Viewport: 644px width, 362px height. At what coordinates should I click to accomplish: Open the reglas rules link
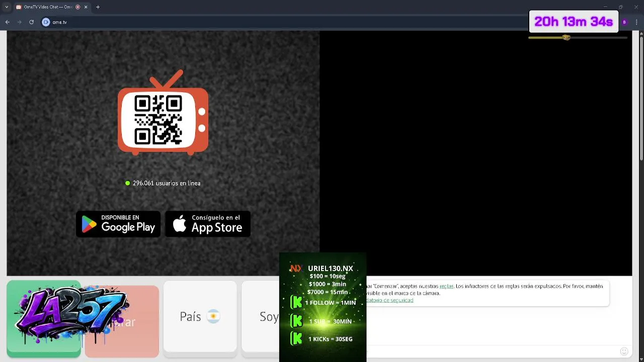pos(446,286)
